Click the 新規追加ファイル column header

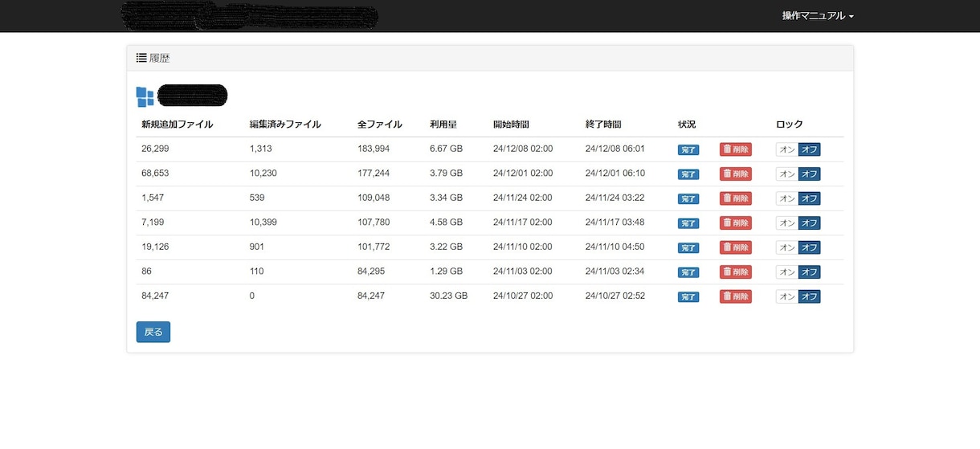pyautogui.click(x=178, y=124)
